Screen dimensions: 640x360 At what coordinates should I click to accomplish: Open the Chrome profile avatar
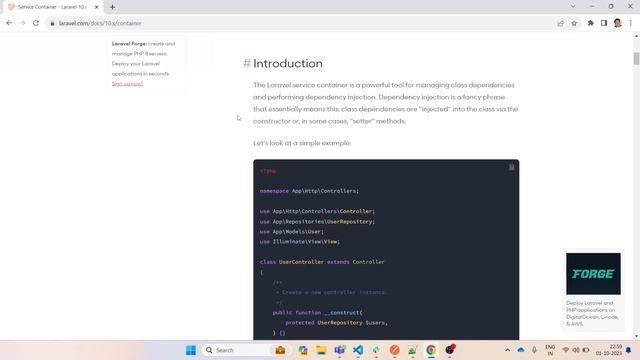(618, 23)
